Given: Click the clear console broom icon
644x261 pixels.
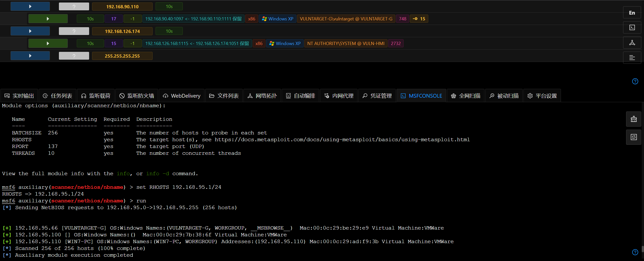Looking at the screenshot, I should (634, 119).
